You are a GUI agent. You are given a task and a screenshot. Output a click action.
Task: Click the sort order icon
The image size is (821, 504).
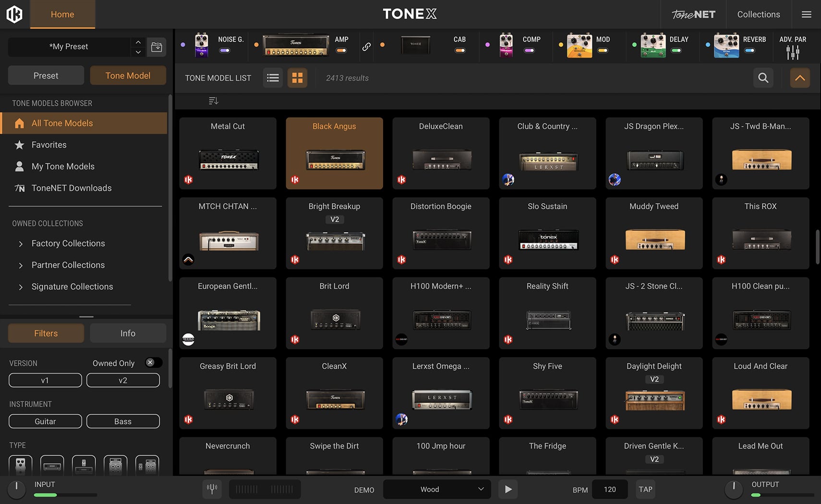tap(214, 101)
